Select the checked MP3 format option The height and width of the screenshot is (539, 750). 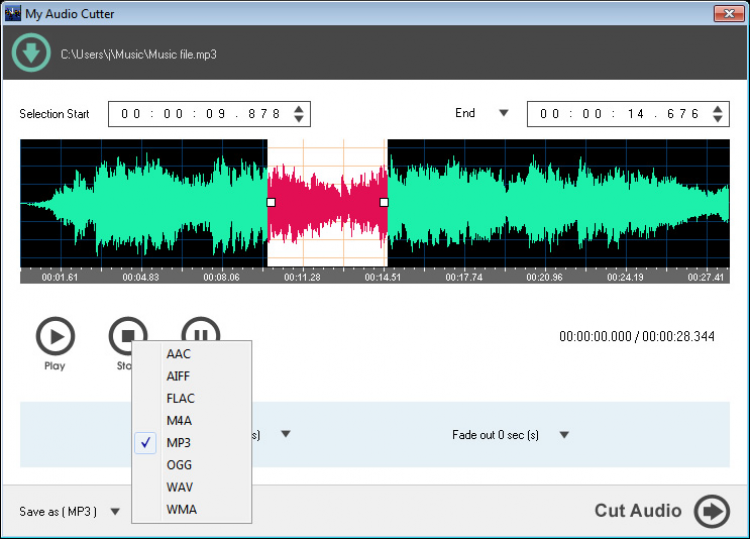[x=180, y=442]
